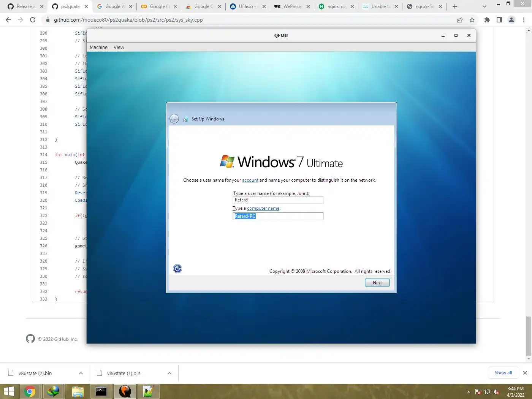Reload the GitHub page

(x=33, y=20)
